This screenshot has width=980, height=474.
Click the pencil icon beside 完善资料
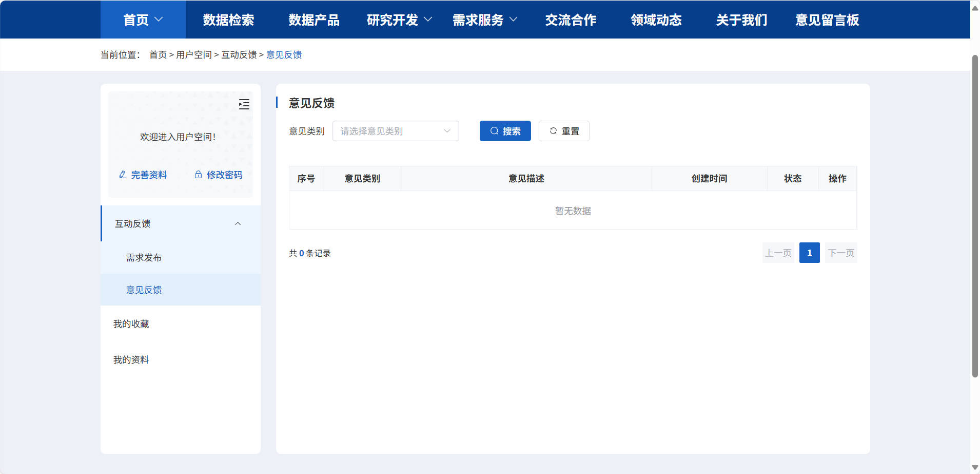pyautogui.click(x=122, y=175)
